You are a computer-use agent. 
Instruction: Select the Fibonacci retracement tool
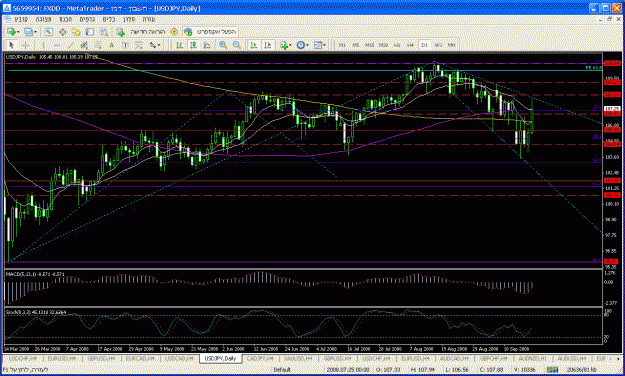coord(98,45)
